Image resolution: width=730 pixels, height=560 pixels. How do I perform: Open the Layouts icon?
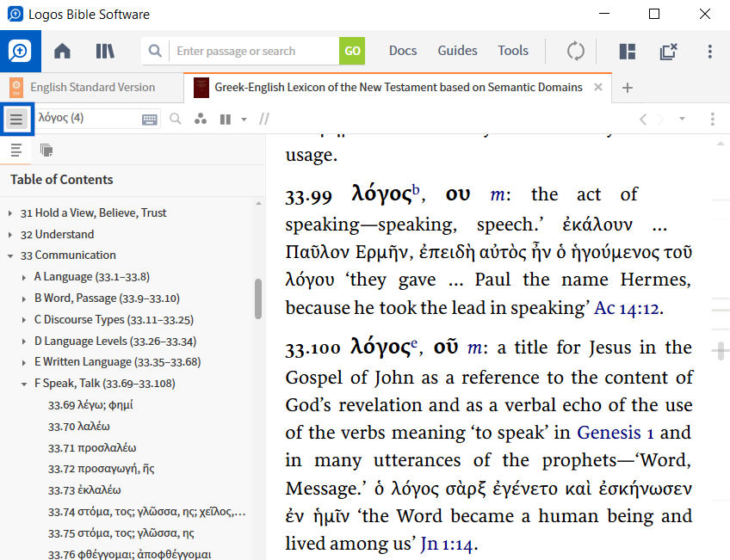coord(627,52)
